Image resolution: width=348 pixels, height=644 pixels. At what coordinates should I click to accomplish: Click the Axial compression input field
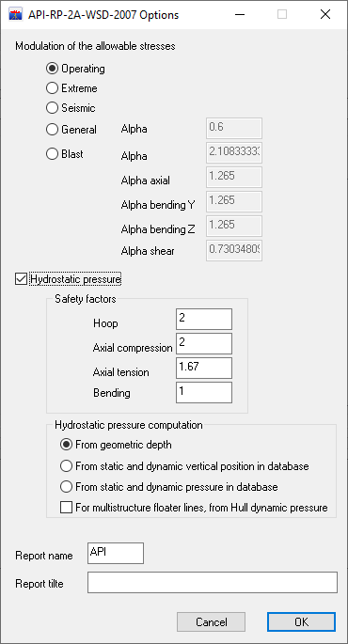coord(204,343)
